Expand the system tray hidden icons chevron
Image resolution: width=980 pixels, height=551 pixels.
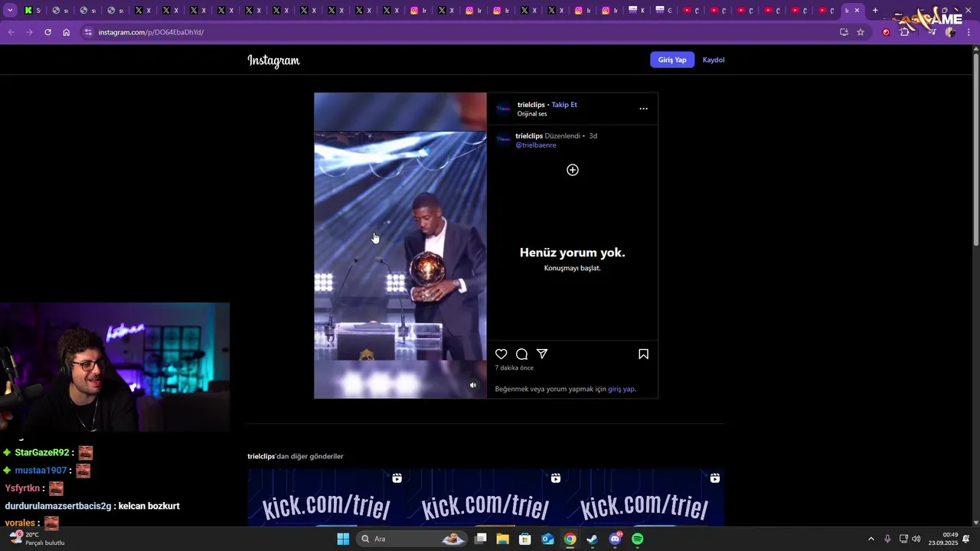(871, 539)
